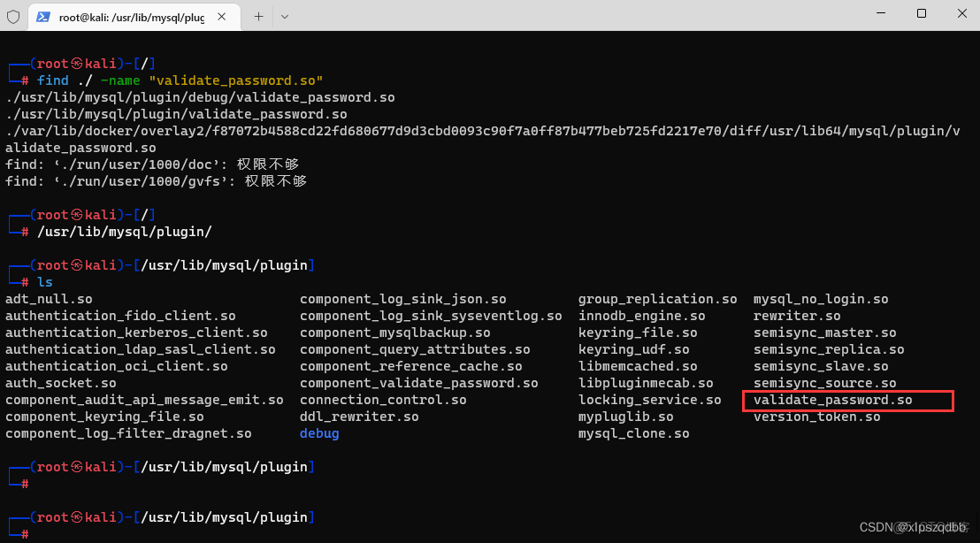The image size is (980, 543).
Task: Click locking_service.so file name
Action: pyautogui.click(x=649, y=401)
